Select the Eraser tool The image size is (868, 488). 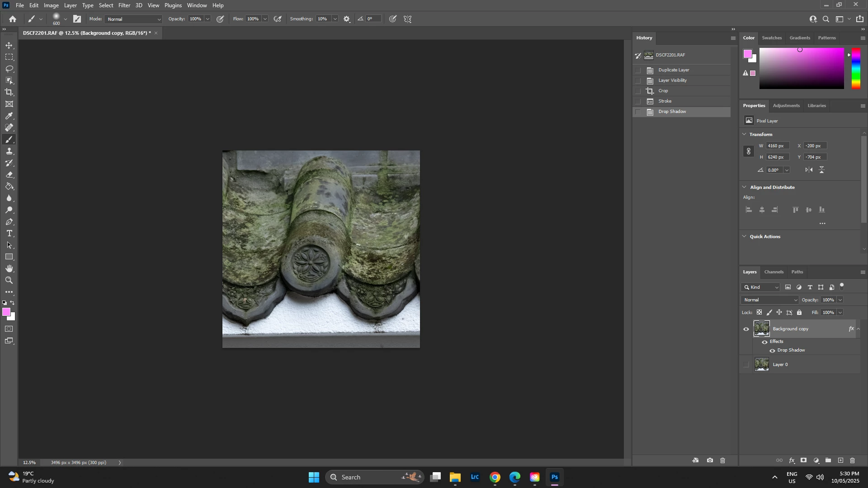click(9, 175)
